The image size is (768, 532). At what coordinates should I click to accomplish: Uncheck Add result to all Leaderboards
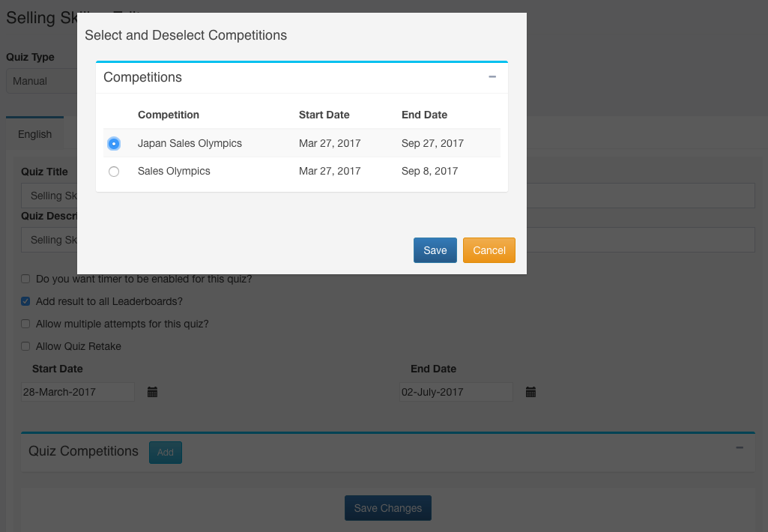click(25, 301)
